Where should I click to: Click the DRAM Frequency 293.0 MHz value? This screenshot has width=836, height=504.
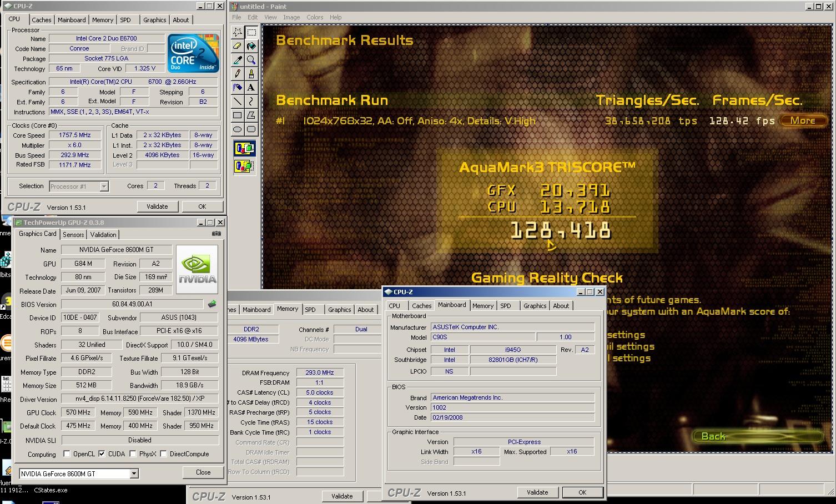click(320, 373)
